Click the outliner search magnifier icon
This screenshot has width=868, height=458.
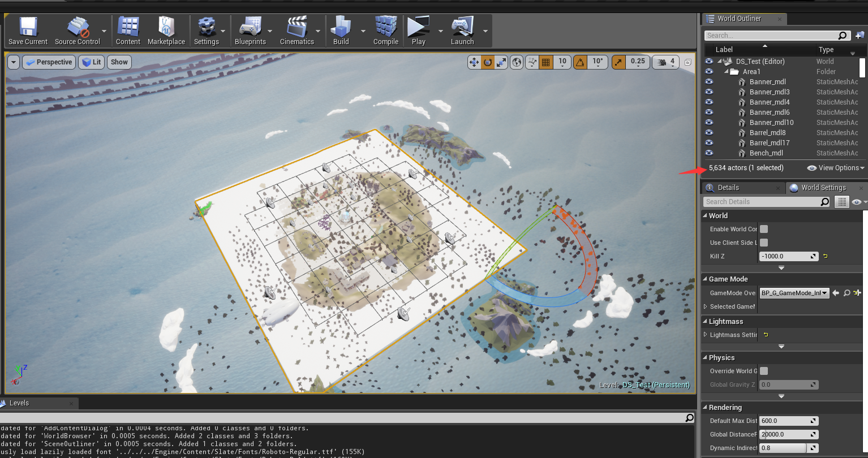point(843,36)
